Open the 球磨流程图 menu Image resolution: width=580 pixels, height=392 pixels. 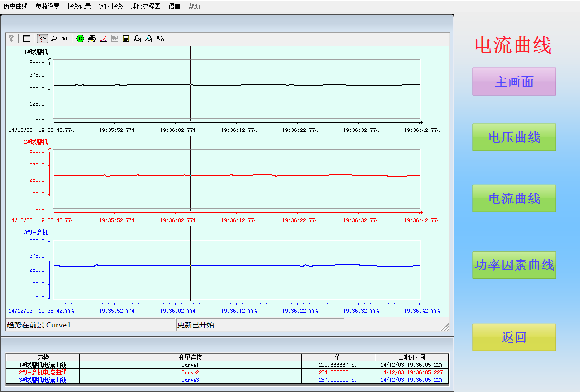[146, 6]
